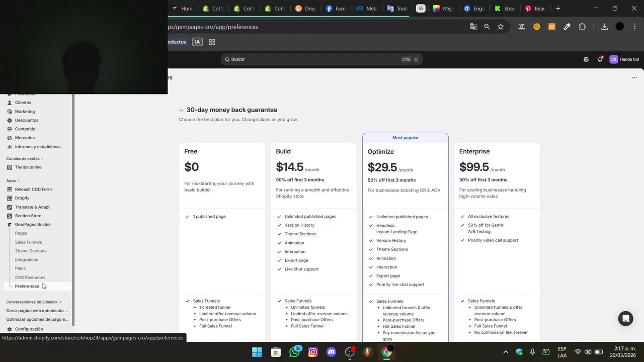Viewport: 644px width, 362px height.
Task: Switch to the Facebook browser tab
Action: pyautogui.click(x=337, y=9)
